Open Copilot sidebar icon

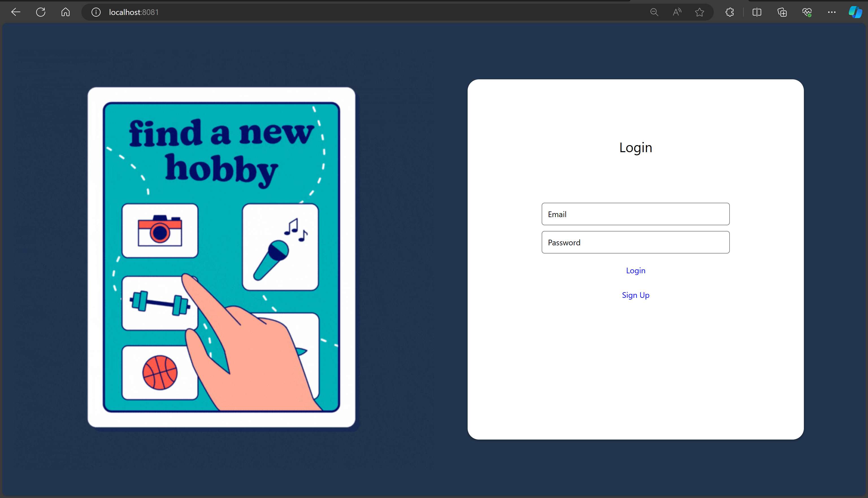(855, 12)
